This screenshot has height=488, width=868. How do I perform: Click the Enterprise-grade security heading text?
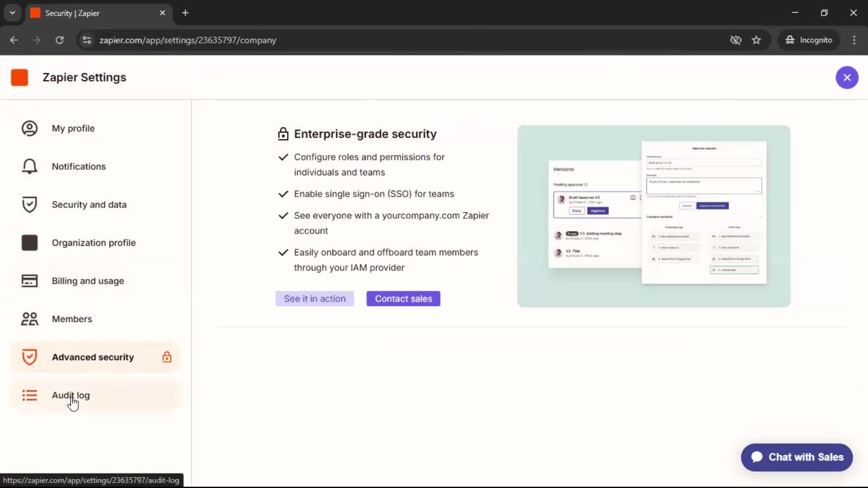pos(365,134)
